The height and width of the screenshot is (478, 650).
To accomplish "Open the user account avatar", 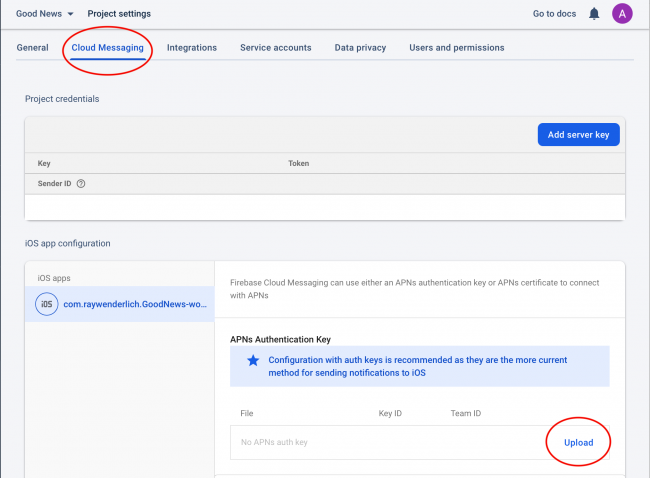I will pos(622,14).
